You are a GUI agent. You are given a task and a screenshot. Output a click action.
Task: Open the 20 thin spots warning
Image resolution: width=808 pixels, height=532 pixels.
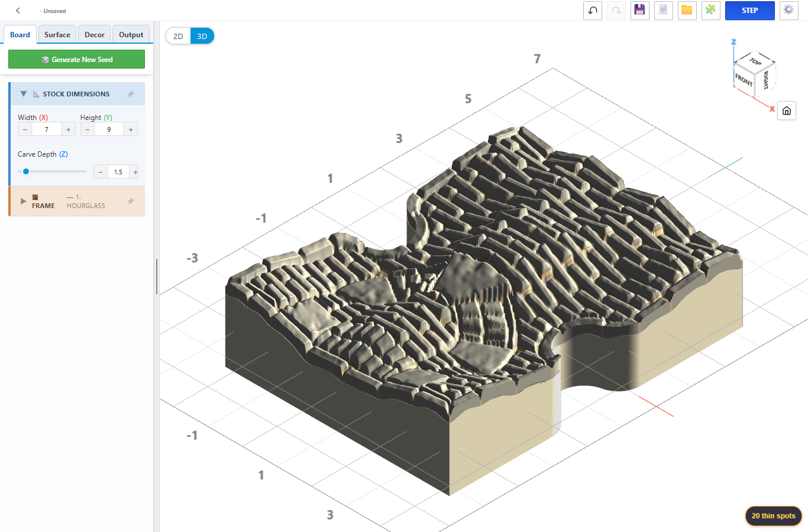774,516
